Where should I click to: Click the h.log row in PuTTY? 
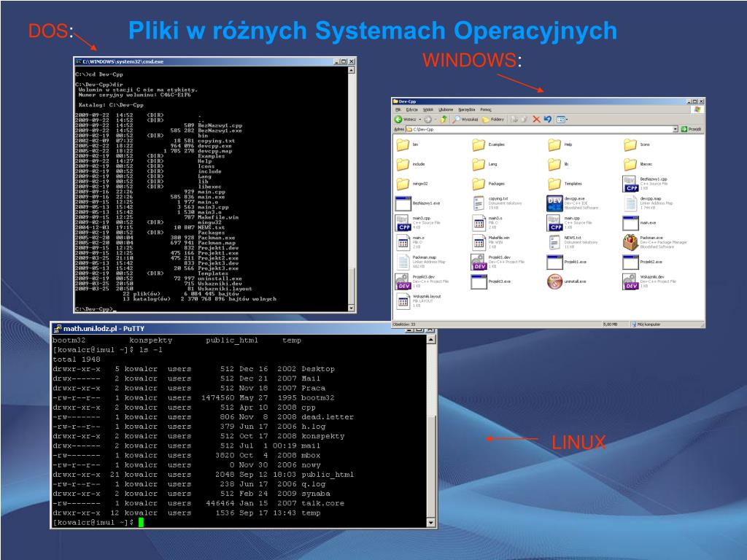coord(189,427)
